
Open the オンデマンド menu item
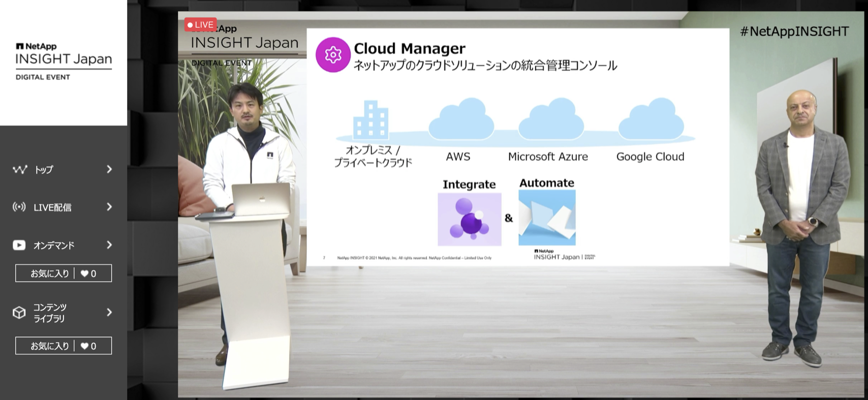coord(63,245)
